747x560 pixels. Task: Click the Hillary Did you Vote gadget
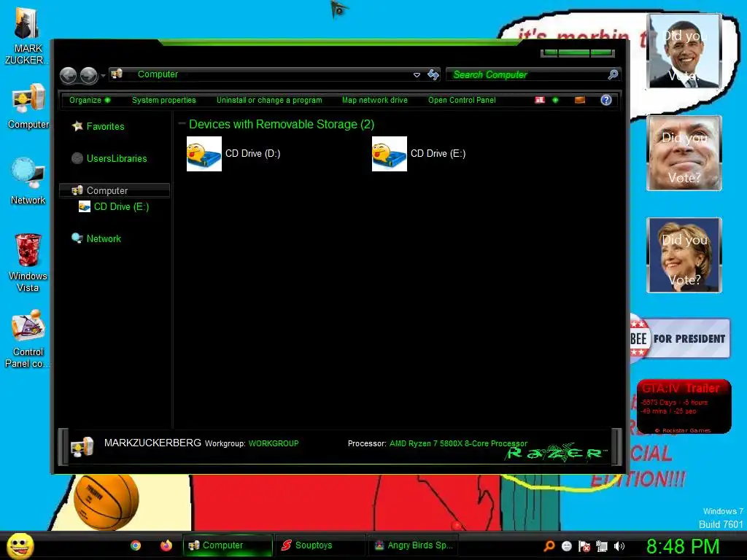click(684, 254)
